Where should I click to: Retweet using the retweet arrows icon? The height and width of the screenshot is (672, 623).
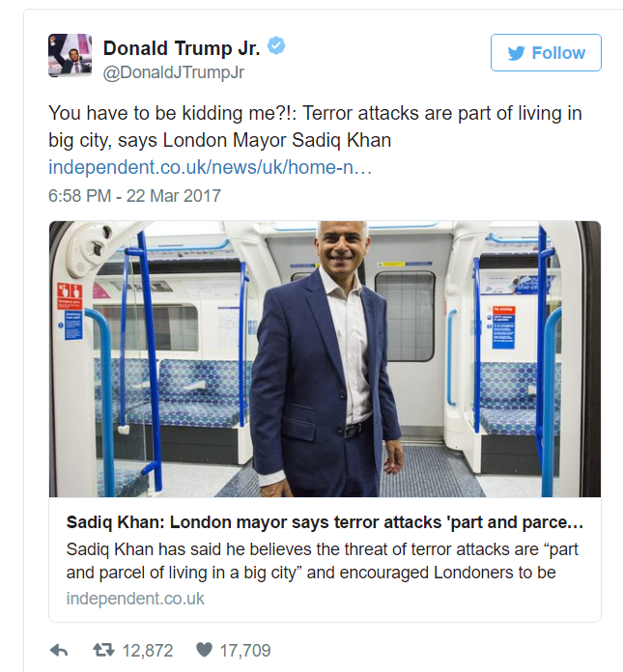click(x=103, y=650)
